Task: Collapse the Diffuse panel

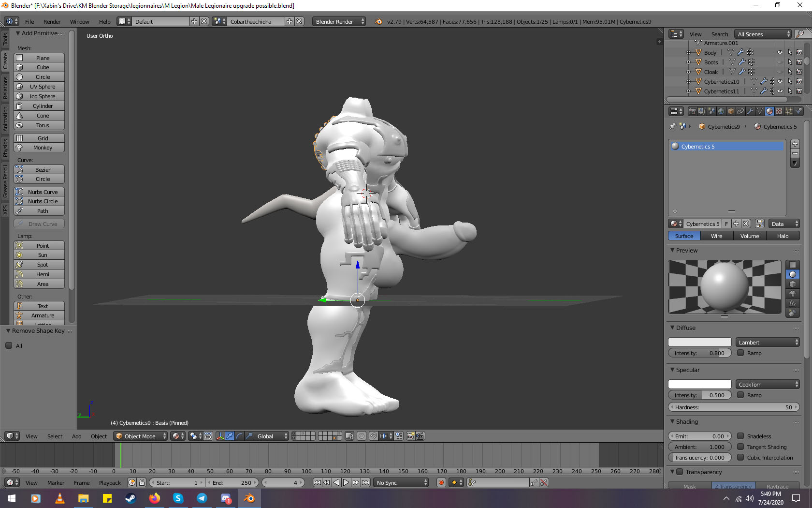Action: coord(672,328)
